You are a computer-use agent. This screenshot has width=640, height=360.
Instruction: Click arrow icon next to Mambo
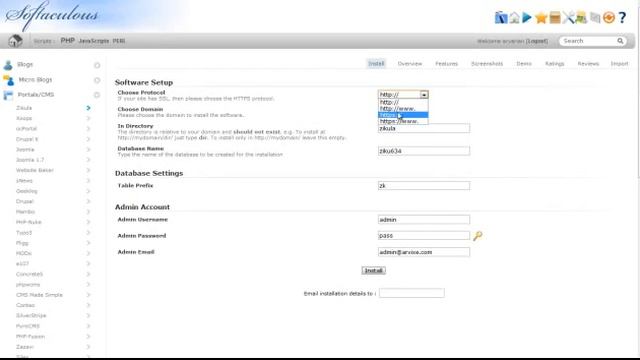[x=88, y=212]
